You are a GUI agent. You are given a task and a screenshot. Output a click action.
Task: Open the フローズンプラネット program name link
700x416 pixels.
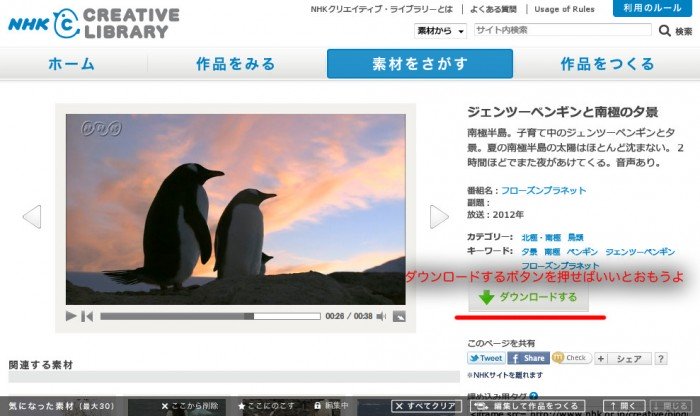tap(543, 190)
